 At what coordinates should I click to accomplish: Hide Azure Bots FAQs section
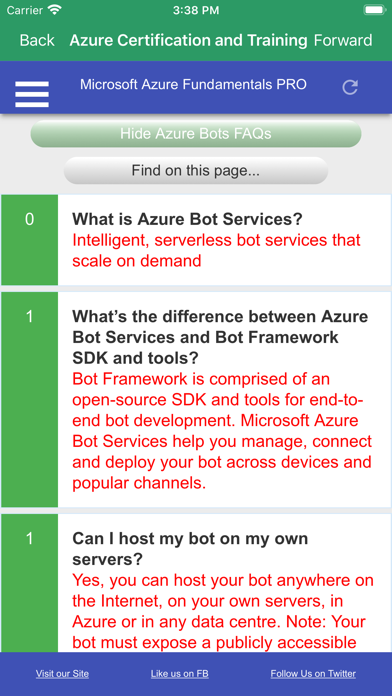click(196, 134)
